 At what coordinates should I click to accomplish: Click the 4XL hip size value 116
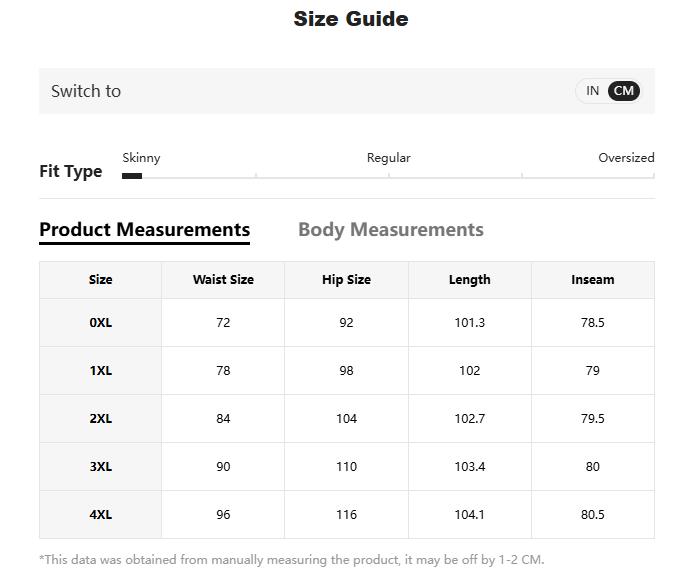(x=346, y=515)
